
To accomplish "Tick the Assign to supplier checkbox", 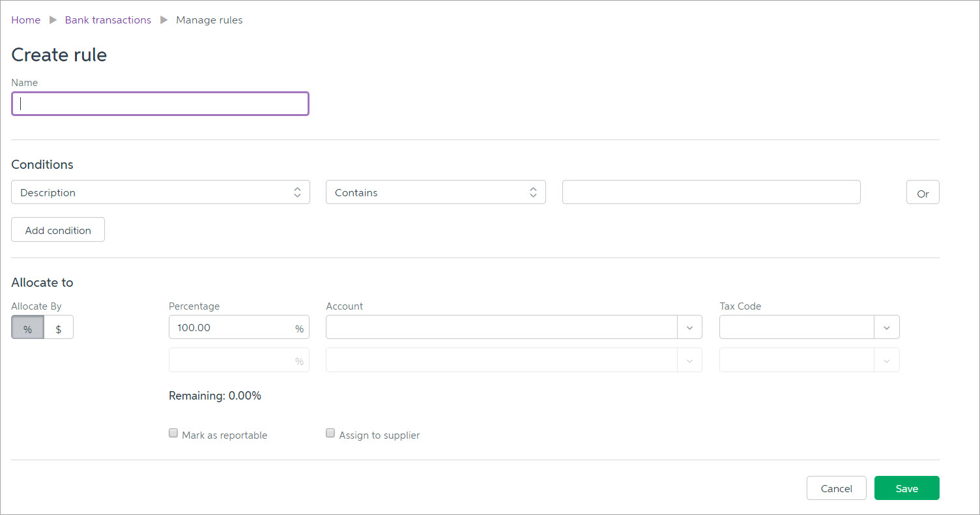I will [x=330, y=433].
